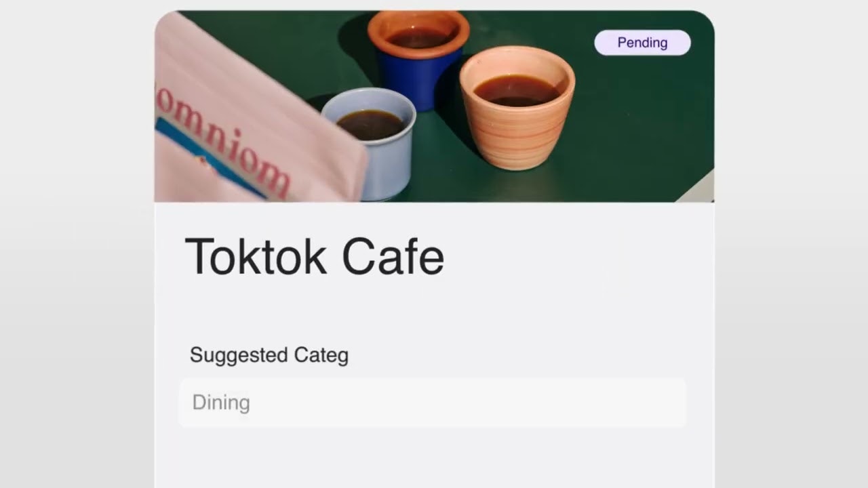
Task: Click the coffee inside the light blue cup
Action: click(370, 125)
